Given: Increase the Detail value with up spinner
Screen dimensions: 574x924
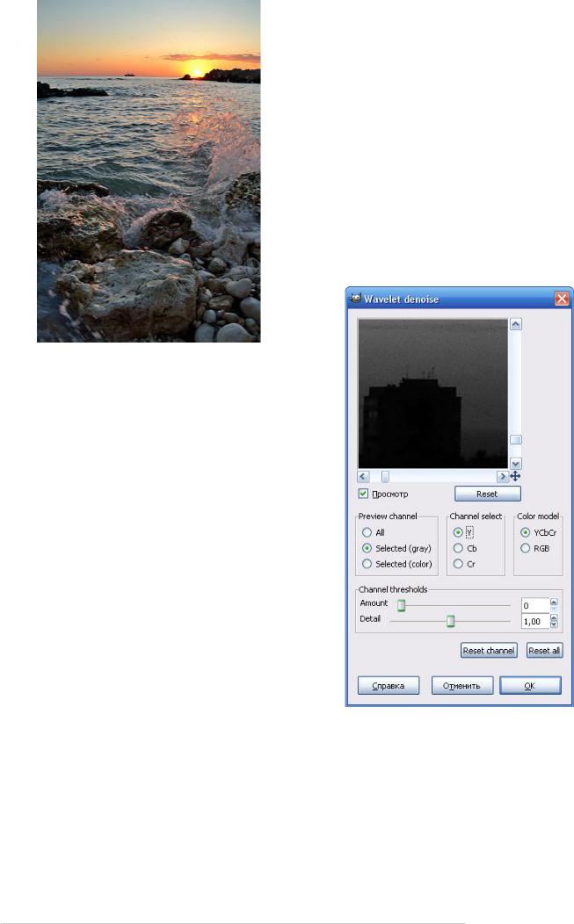Looking at the screenshot, I should (x=554, y=618).
